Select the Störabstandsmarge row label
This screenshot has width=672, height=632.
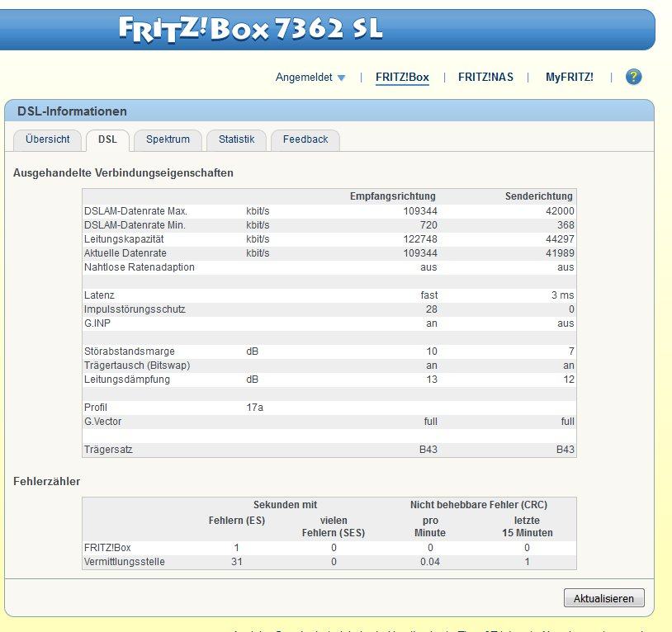click(130, 351)
